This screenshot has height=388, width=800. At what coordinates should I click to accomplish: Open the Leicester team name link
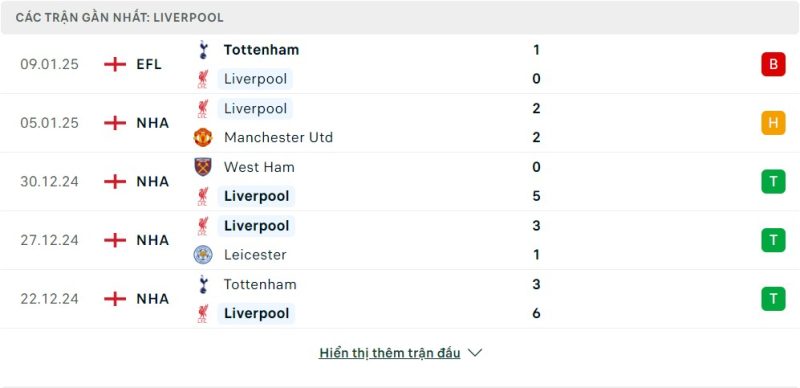255,254
